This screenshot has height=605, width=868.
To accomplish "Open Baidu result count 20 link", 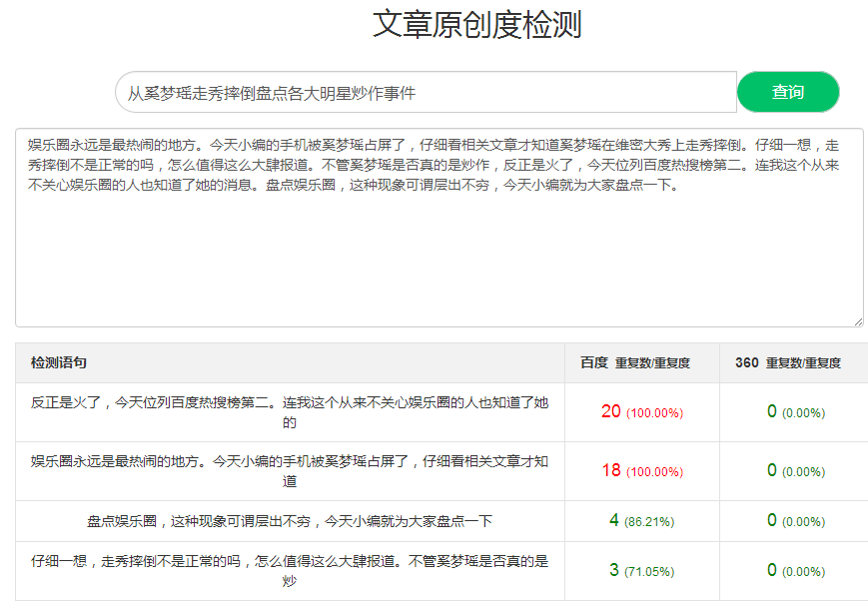I will (x=611, y=411).
